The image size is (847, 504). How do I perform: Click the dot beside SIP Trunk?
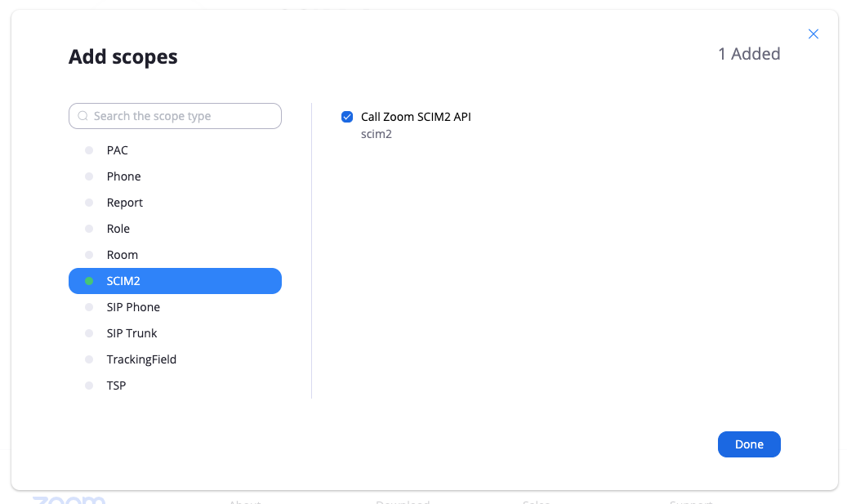89,333
